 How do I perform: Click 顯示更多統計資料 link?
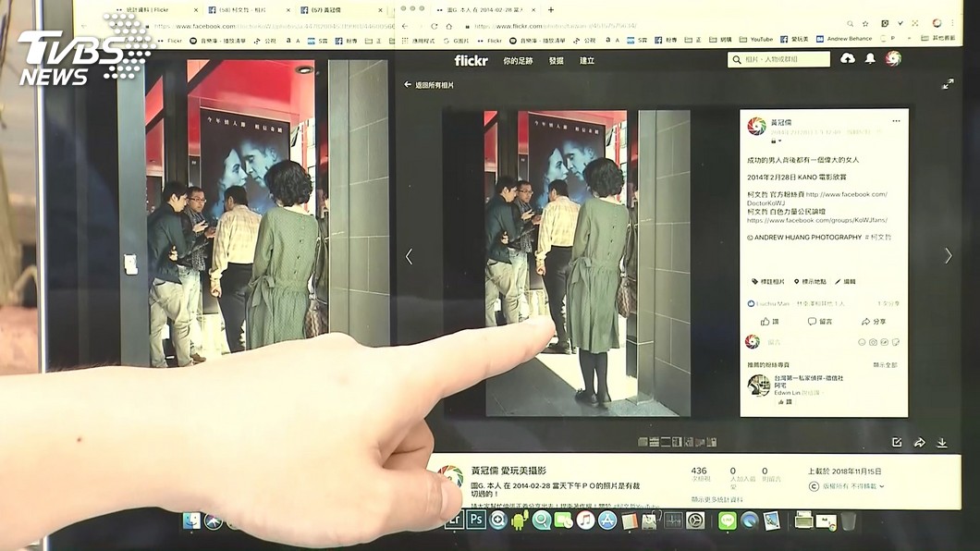[x=717, y=500]
